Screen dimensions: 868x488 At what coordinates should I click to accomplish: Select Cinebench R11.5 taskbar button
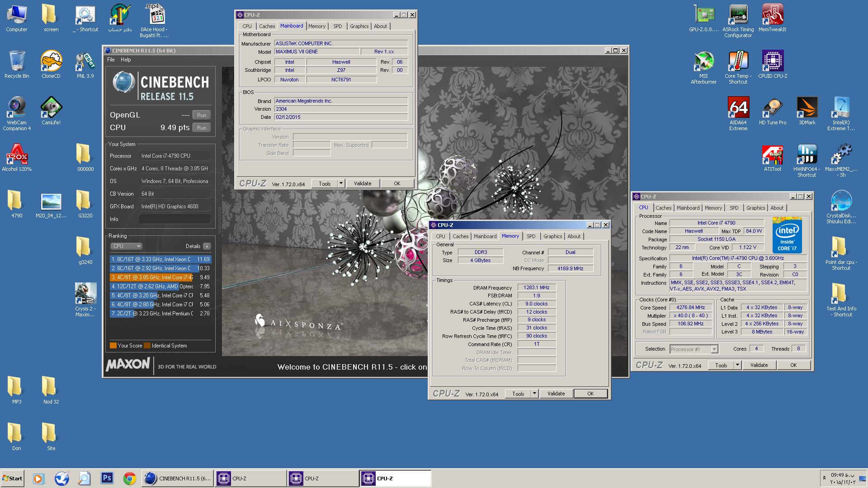tap(177, 478)
